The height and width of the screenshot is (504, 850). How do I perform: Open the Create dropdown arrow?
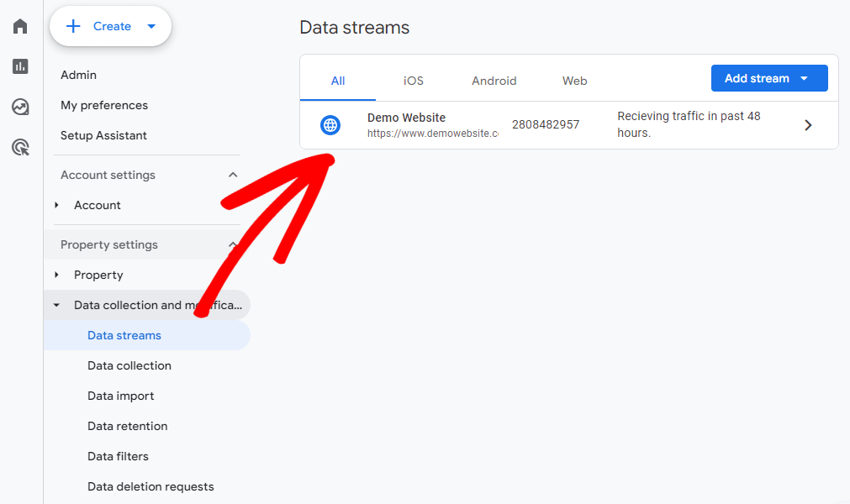click(151, 26)
